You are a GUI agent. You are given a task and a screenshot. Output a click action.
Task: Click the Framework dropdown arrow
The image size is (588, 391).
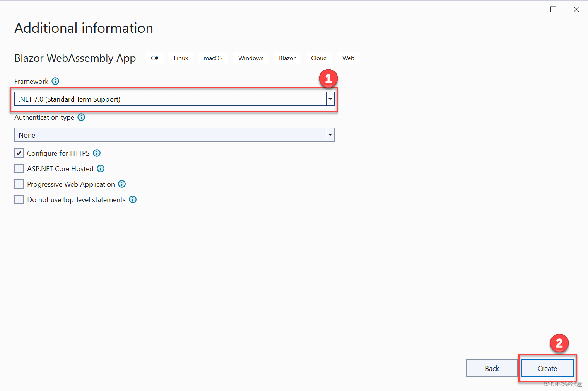pyautogui.click(x=330, y=99)
